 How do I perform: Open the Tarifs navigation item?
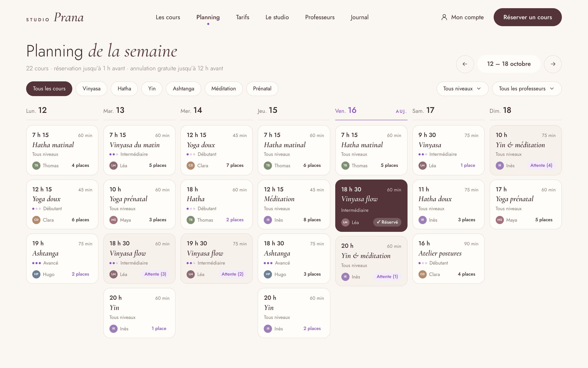[x=243, y=17]
